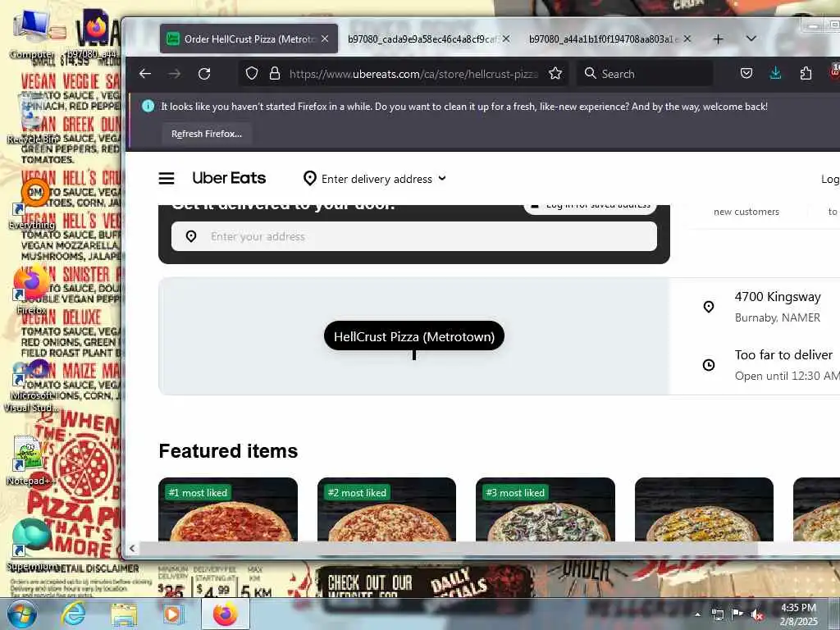
Task: Open the list all tabs chevron
Action: [751, 39]
